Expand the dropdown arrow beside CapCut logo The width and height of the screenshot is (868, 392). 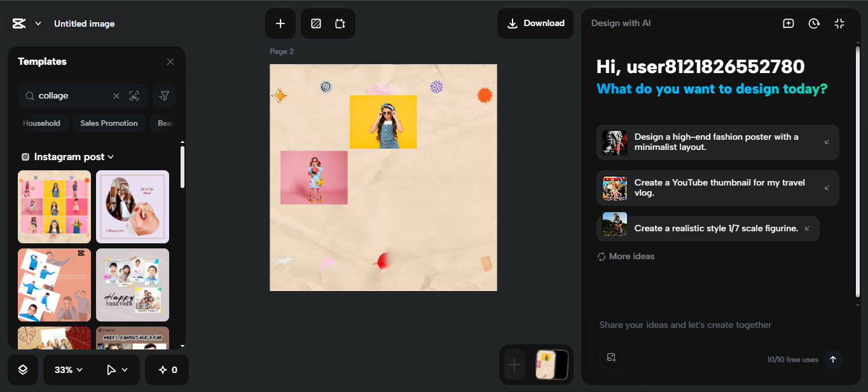coord(38,24)
